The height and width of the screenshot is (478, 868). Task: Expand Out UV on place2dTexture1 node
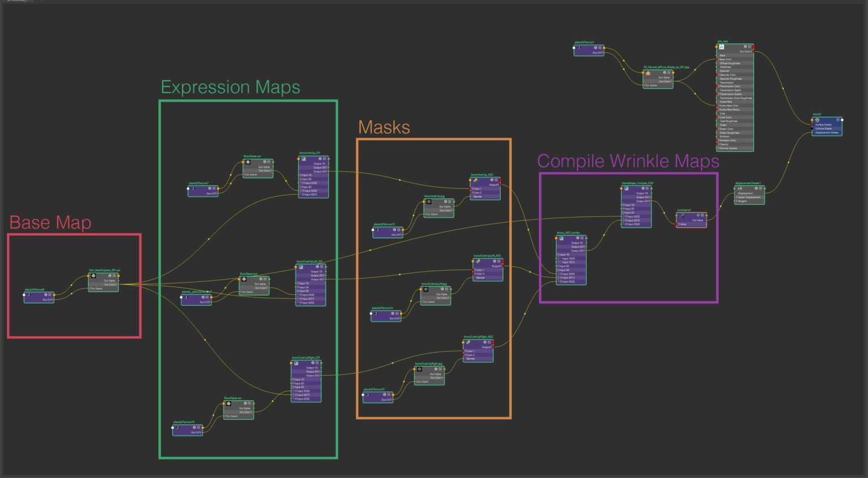point(602,53)
